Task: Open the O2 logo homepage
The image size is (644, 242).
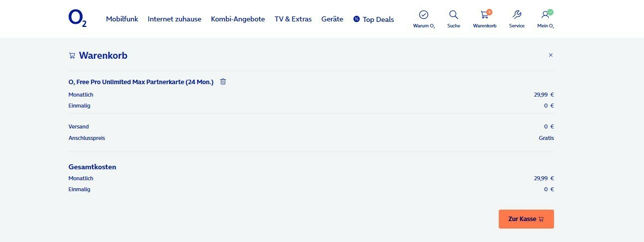Action: (78, 18)
